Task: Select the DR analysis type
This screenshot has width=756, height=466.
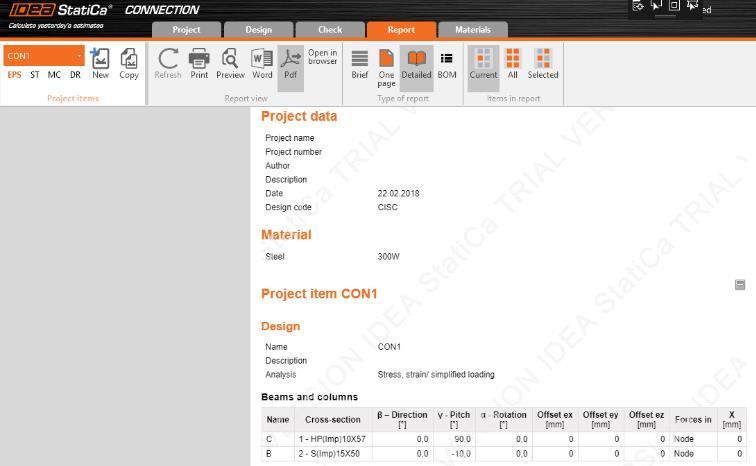Action: coord(75,75)
